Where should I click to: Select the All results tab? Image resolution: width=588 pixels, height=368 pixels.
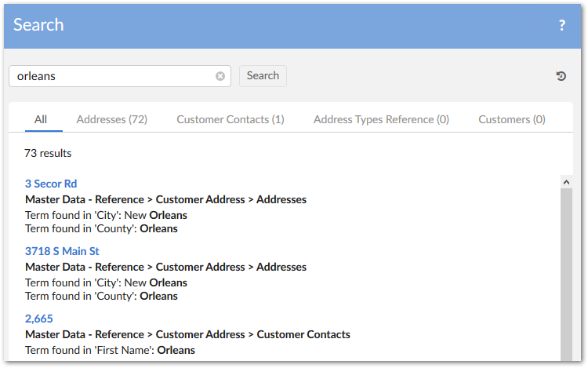[41, 119]
